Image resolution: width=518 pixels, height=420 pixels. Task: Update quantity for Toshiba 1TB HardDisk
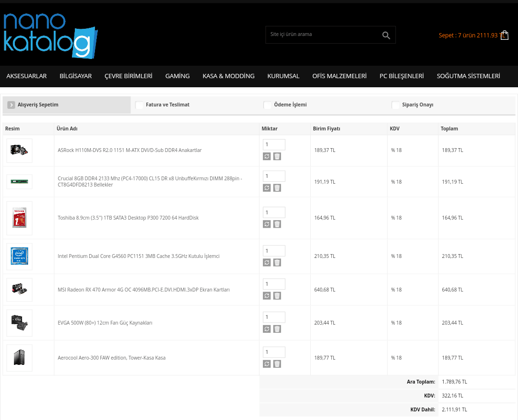(267, 224)
